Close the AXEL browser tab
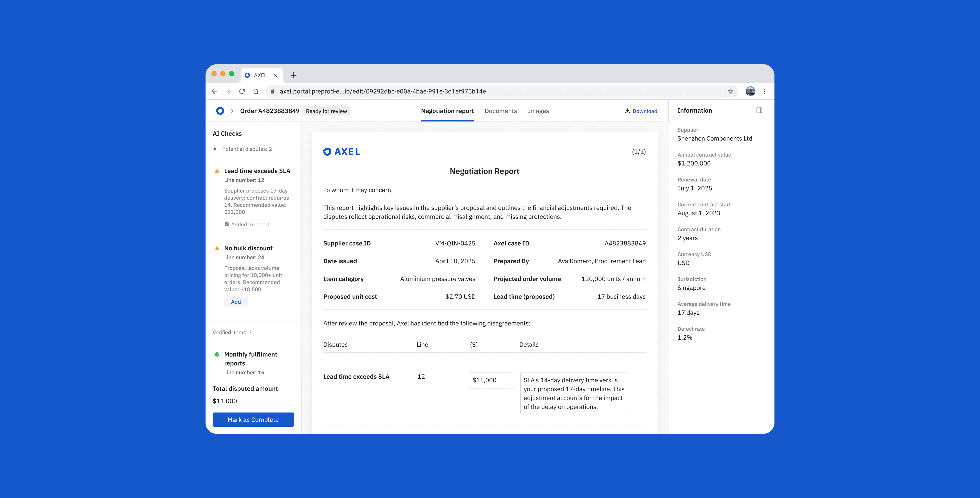This screenshot has height=498, width=980. (275, 75)
